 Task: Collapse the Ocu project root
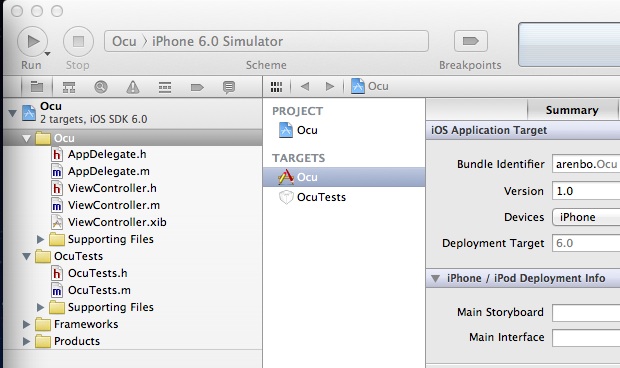tap(13, 113)
